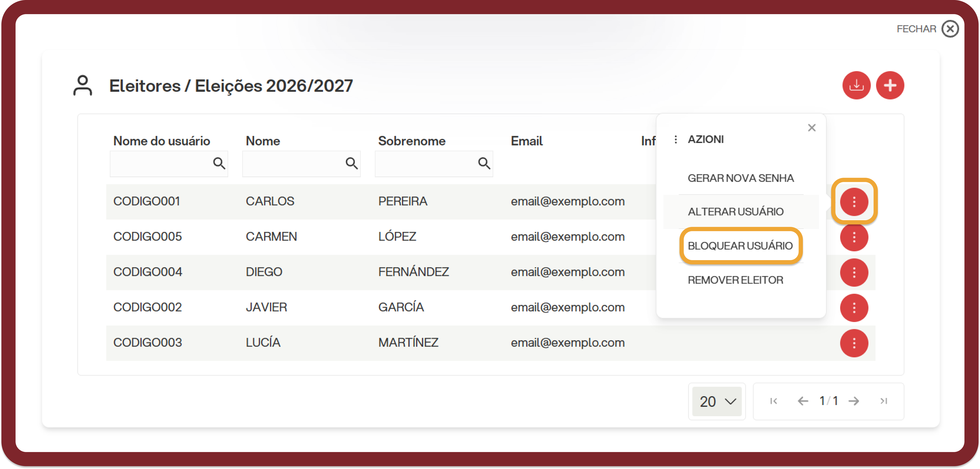Choose ALTERAR USUÁRIO in actions menu
980x469 pixels.
point(735,212)
